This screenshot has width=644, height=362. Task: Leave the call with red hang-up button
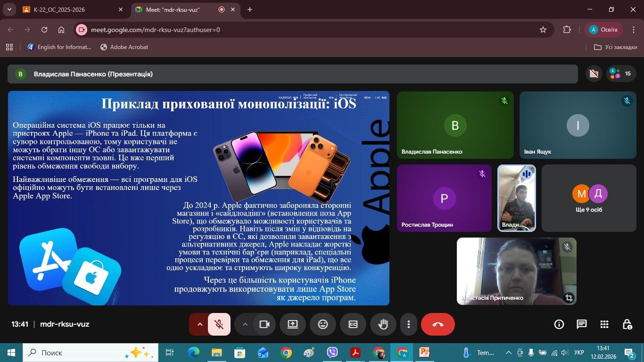(x=438, y=324)
